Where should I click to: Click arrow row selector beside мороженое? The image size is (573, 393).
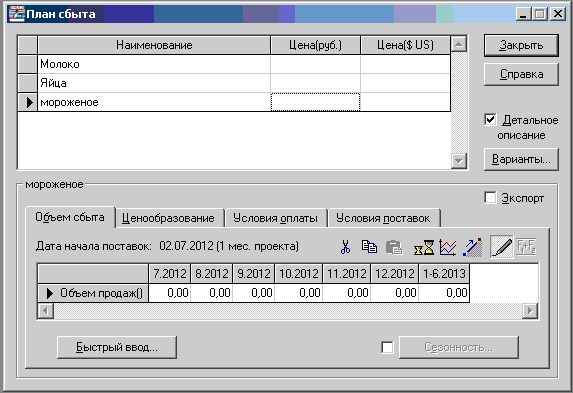[x=28, y=102]
